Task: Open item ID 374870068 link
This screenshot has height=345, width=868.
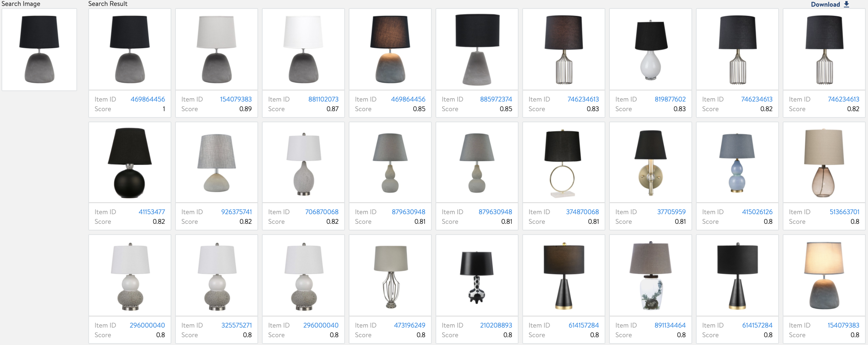Action: pyautogui.click(x=582, y=212)
